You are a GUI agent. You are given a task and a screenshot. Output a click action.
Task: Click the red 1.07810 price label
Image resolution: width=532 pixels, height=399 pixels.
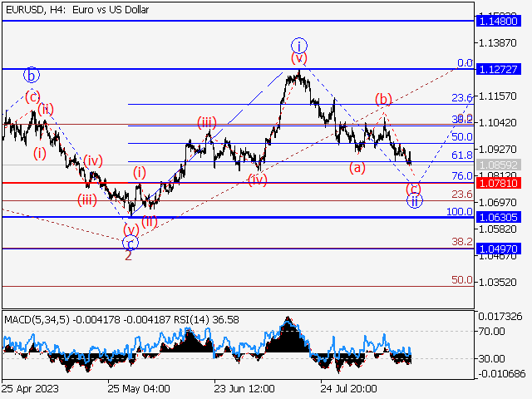click(499, 184)
